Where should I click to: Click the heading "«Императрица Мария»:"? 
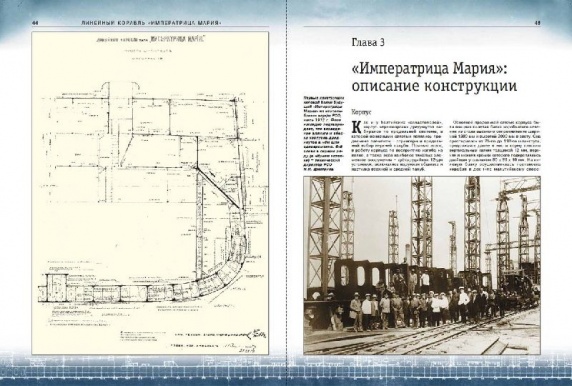pos(429,68)
